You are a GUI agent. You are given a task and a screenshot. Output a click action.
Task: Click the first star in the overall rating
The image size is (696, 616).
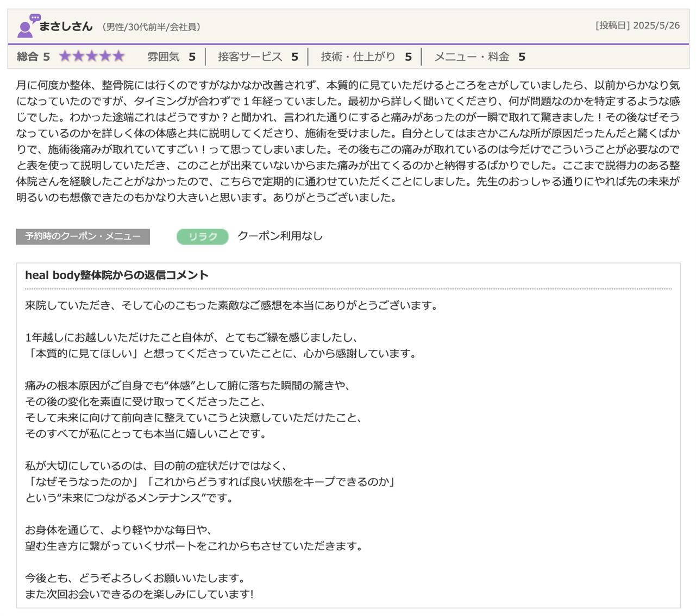65,56
